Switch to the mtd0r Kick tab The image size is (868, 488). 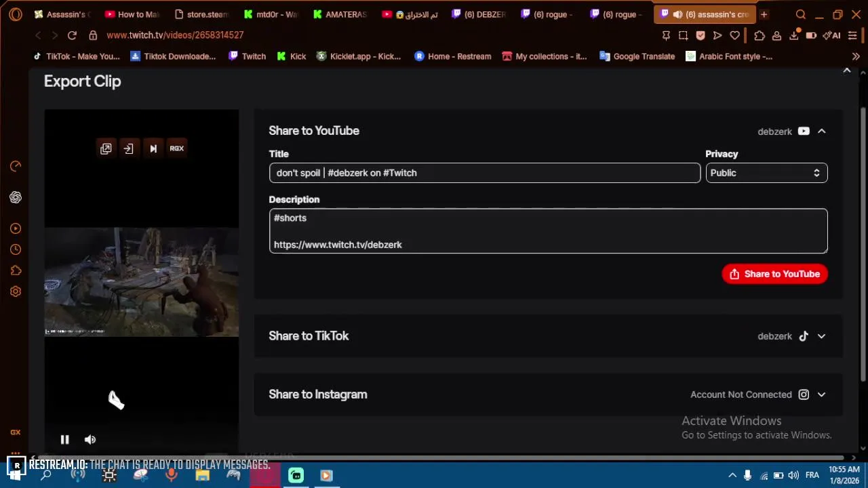pyautogui.click(x=271, y=14)
